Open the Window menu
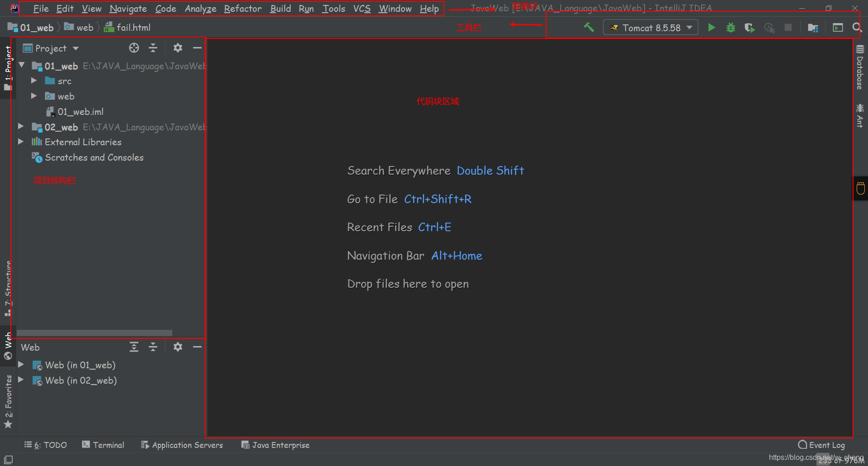The image size is (868, 466). (395, 9)
